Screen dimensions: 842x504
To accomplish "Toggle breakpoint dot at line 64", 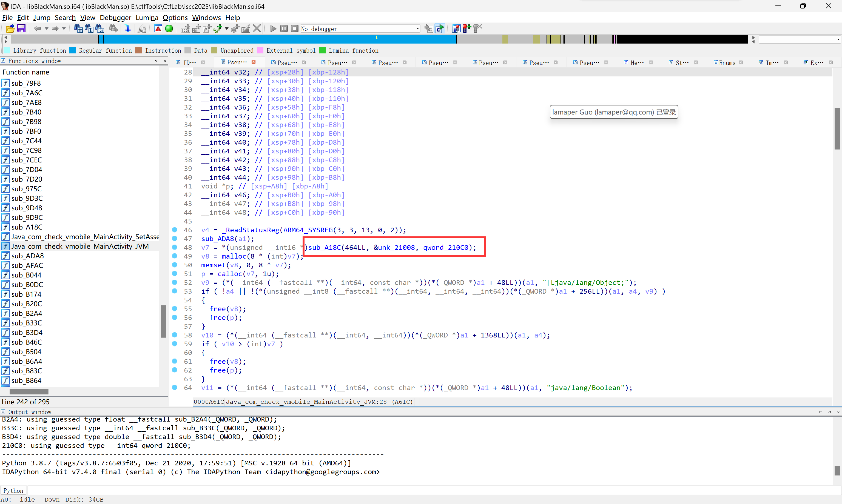I will coord(175,388).
